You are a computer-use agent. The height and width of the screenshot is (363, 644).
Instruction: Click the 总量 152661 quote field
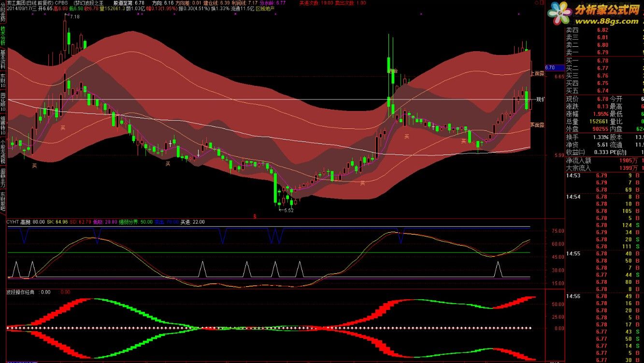tap(587, 122)
